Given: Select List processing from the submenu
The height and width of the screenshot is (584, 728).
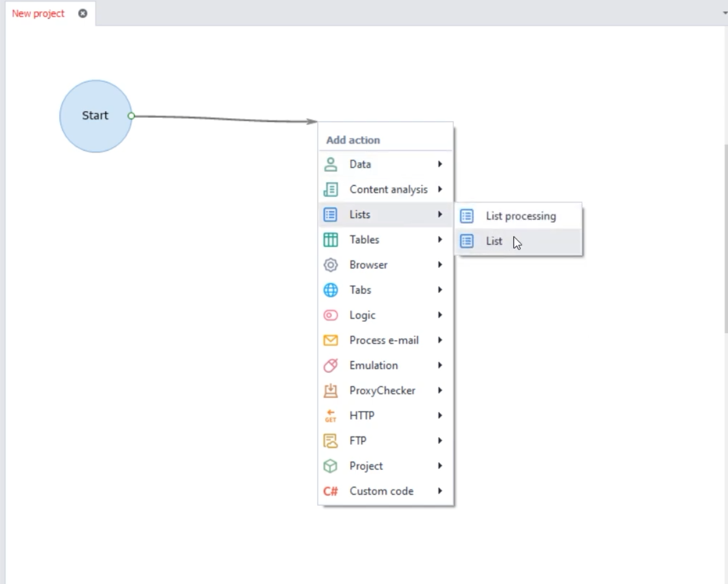Looking at the screenshot, I should coord(520,216).
